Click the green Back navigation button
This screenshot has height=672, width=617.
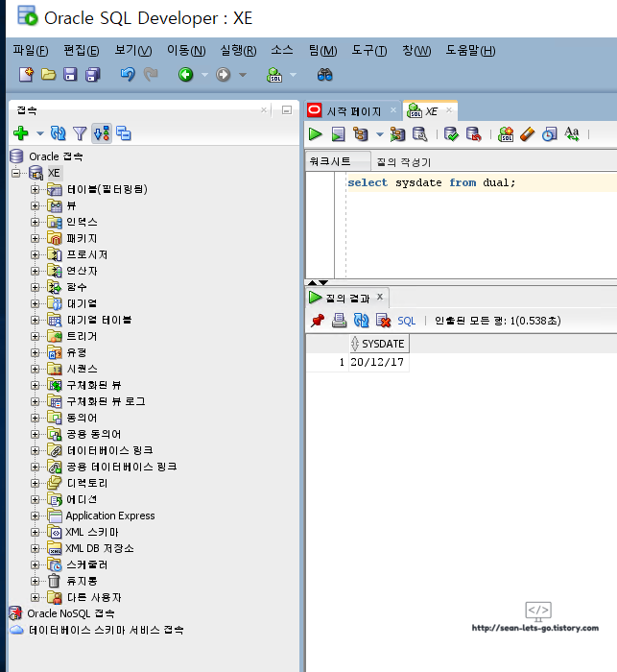coord(185,75)
